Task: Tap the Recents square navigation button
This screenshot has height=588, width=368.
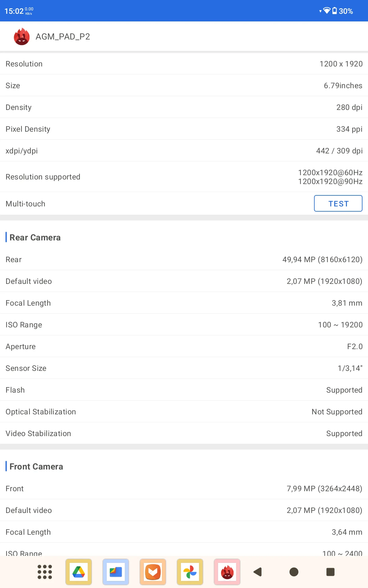Action: click(x=330, y=572)
